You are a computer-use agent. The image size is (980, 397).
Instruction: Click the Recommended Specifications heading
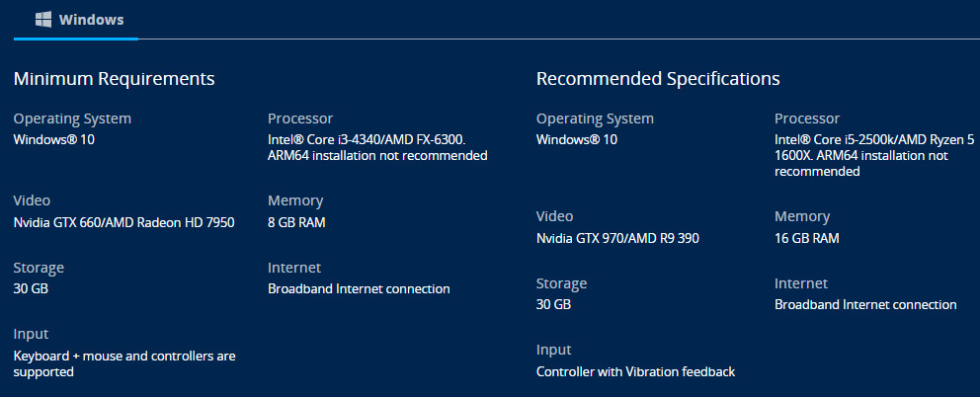pyautogui.click(x=658, y=78)
